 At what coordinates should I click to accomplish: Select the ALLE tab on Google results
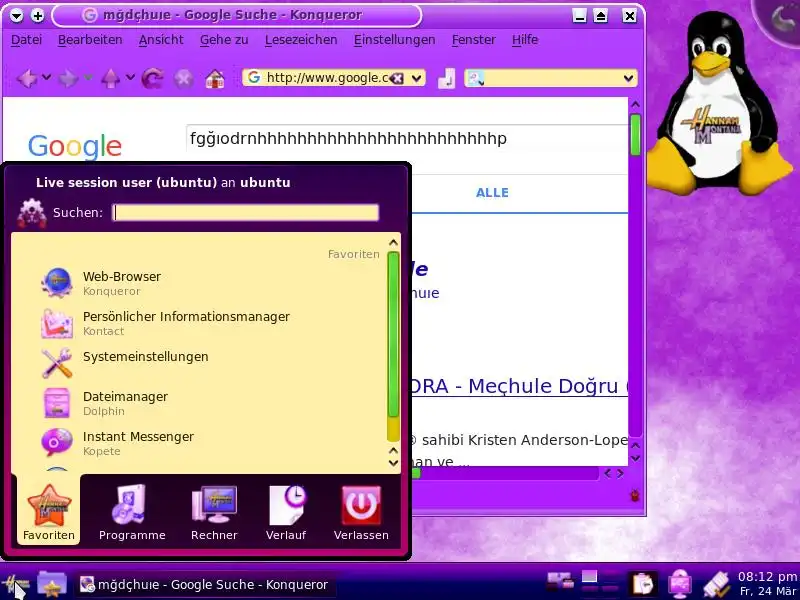click(x=492, y=193)
